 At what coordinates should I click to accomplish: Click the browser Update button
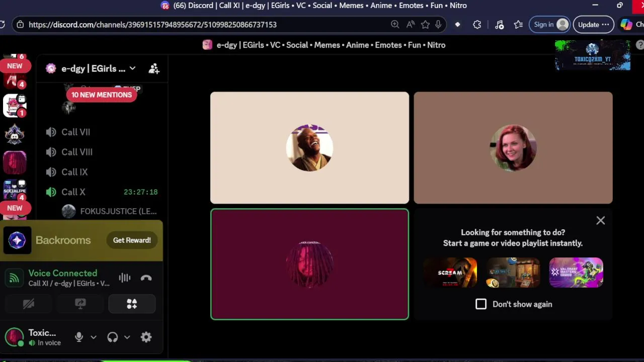click(x=594, y=25)
